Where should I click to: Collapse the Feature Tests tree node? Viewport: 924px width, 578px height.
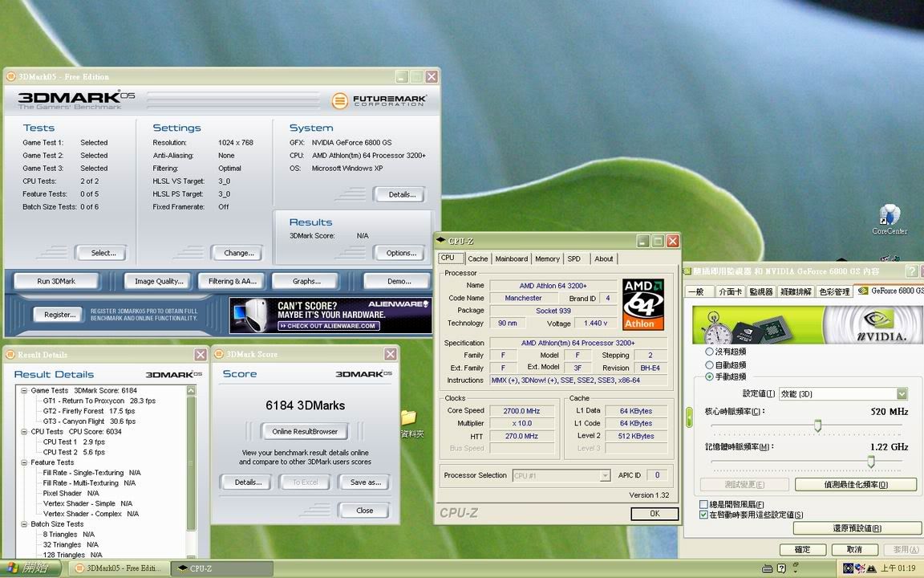(24, 462)
